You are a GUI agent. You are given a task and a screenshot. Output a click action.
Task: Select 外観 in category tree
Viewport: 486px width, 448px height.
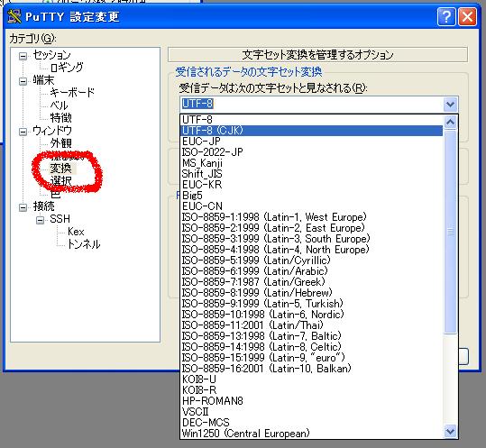pos(60,143)
